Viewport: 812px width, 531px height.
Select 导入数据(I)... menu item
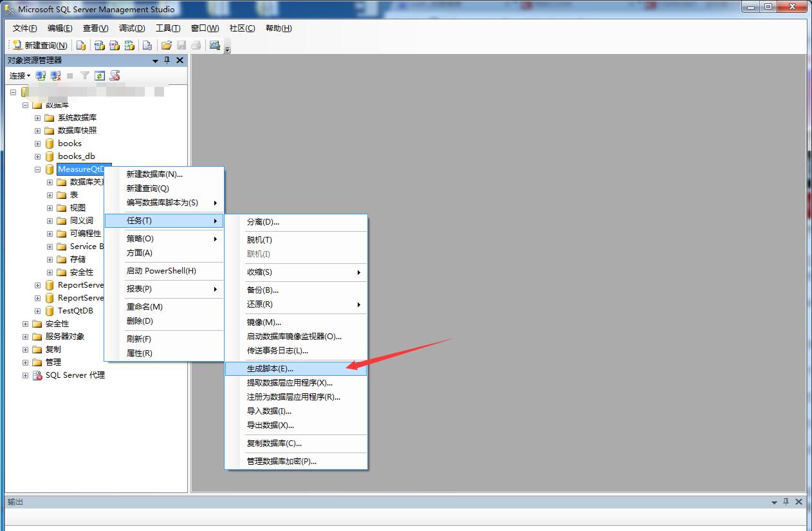pos(296,411)
